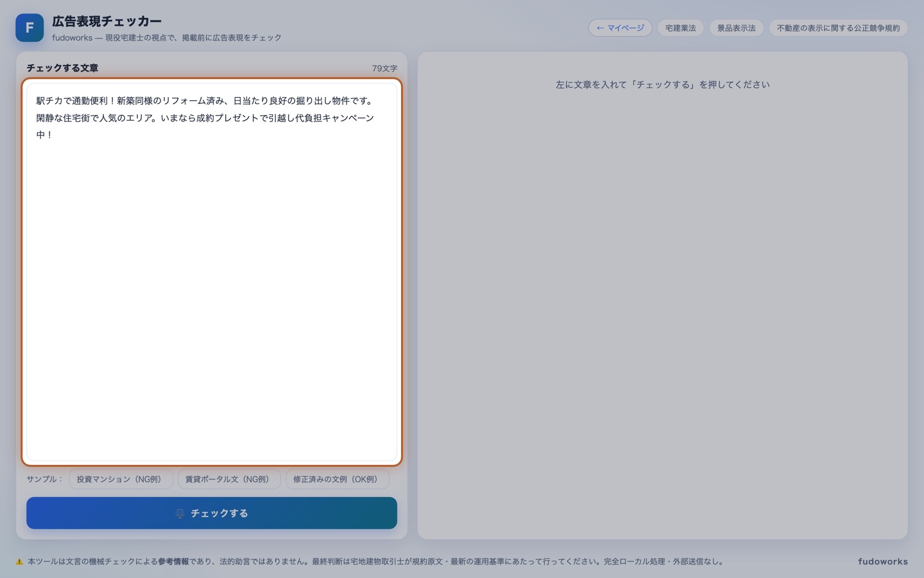The height and width of the screenshot is (578, 924).
Task: Go back via the ← マイページ link
Action: [620, 28]
